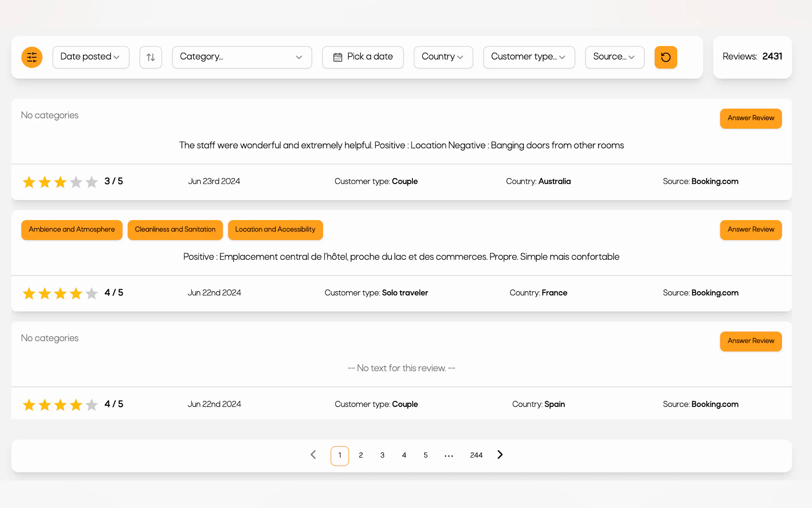This screenshot has width=812, height=508.
Task: Open the orange filter settings icon
Action: pos(32,57)
